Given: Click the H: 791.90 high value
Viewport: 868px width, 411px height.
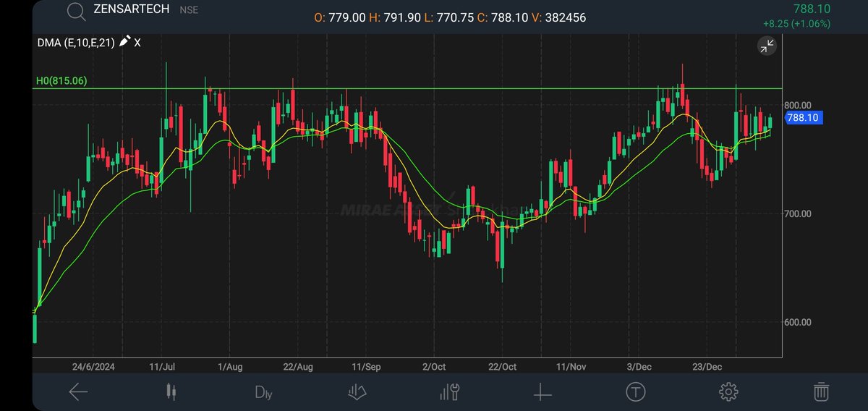Looking at the screenshot, I should click(394, 17).
